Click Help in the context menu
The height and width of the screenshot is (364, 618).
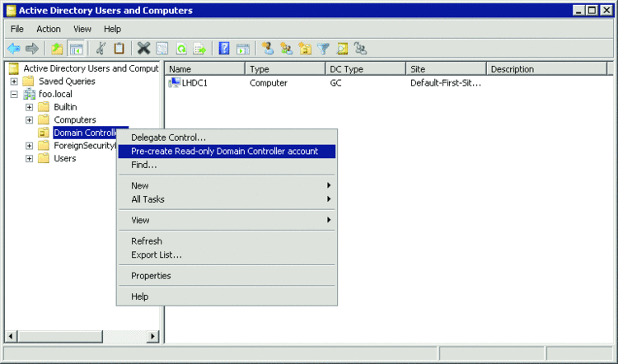(x=227, y=296)
